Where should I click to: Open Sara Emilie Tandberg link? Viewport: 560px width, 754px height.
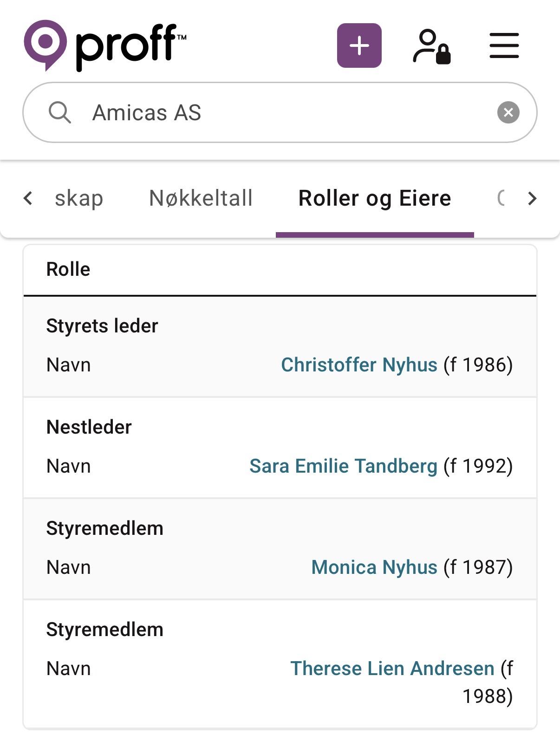(343, 466)
